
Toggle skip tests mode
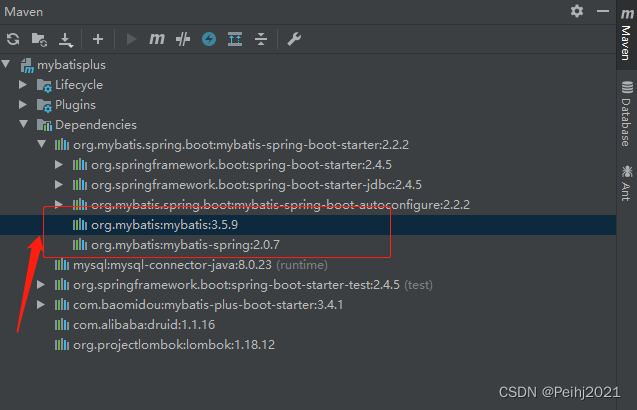183,39
